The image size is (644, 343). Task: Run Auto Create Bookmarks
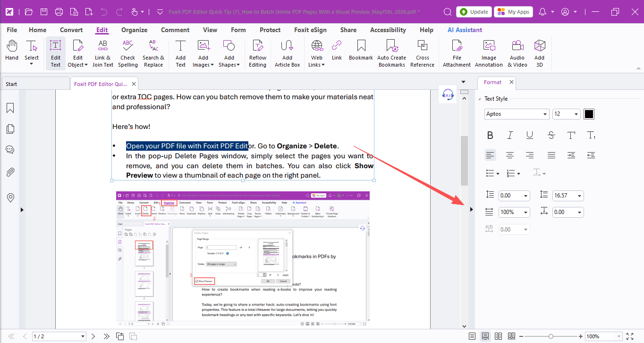(x=391, y=53)
